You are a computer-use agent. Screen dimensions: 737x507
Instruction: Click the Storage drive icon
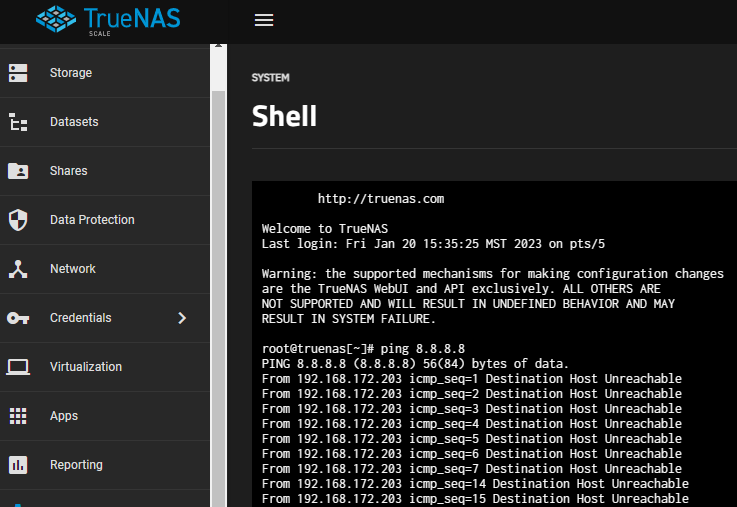pyautogui.click(x=18, y=73)
